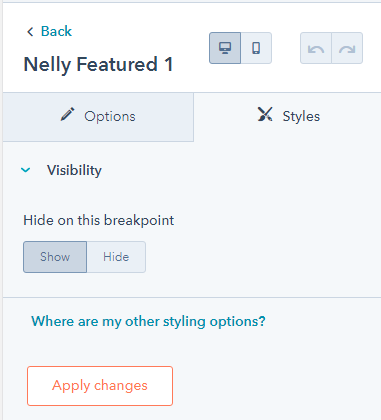Image resolution: width=381 pixels, height=420 pixels.
Task: Collapse the Visibility section chevron
Action: pyautogui.click(x=26, y=170)
